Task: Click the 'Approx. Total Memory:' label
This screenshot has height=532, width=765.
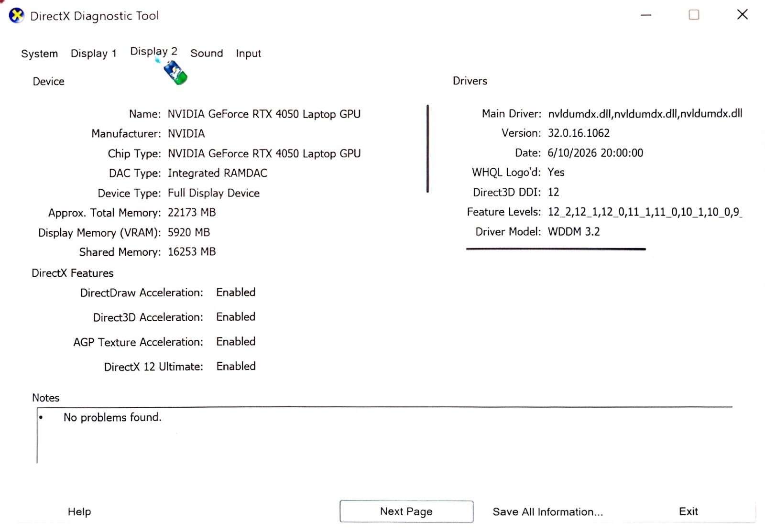Action: click(105, 213)
